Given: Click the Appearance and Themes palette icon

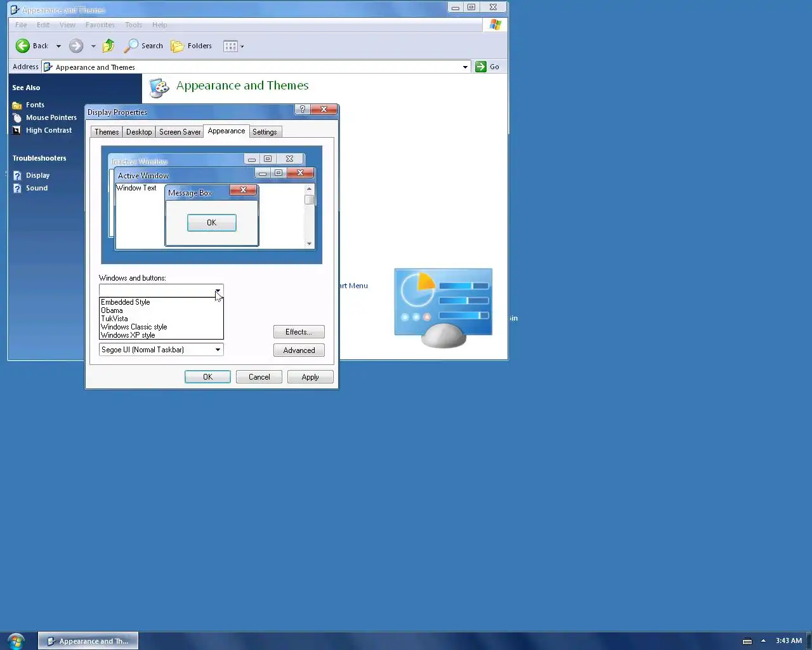Looking at the screenshot, I should click(x=159, y=88).
